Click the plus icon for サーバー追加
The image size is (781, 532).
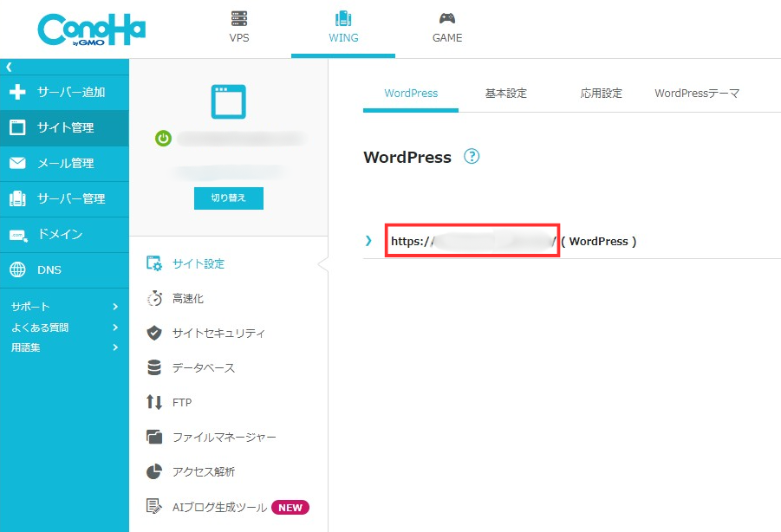17,92
